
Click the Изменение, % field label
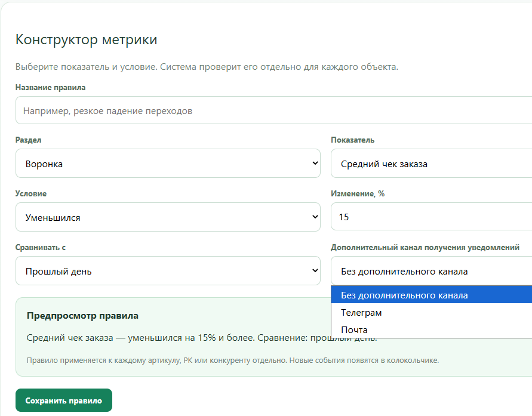pyautogui.click(x=358, y=193)
